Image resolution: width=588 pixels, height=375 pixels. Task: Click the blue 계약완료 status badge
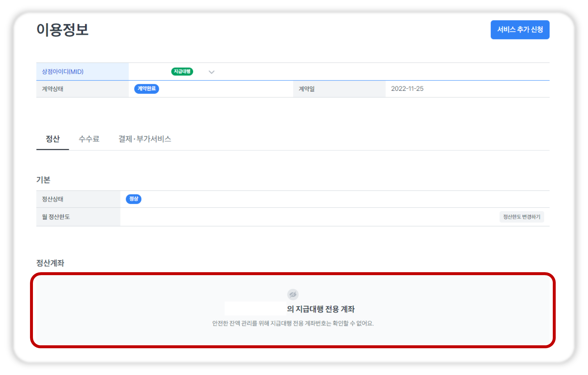pos(146,89)
